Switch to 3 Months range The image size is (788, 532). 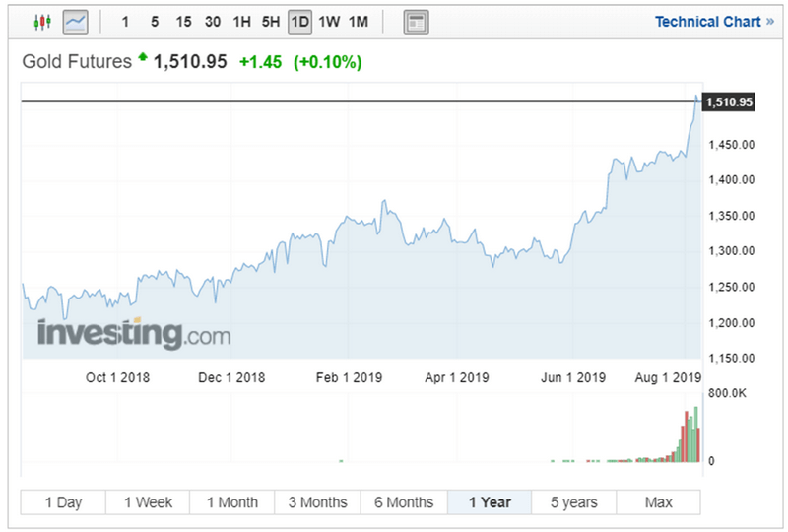pos(317,502)
